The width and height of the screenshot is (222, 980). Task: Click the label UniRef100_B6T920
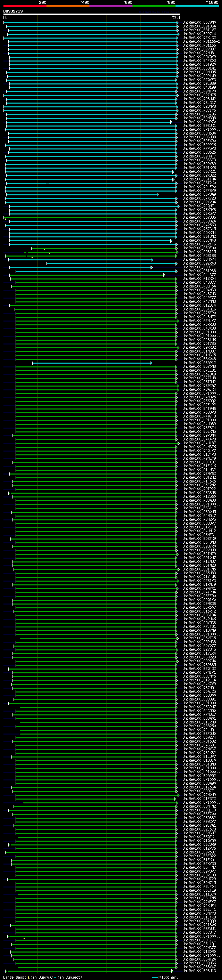(199, 64)
